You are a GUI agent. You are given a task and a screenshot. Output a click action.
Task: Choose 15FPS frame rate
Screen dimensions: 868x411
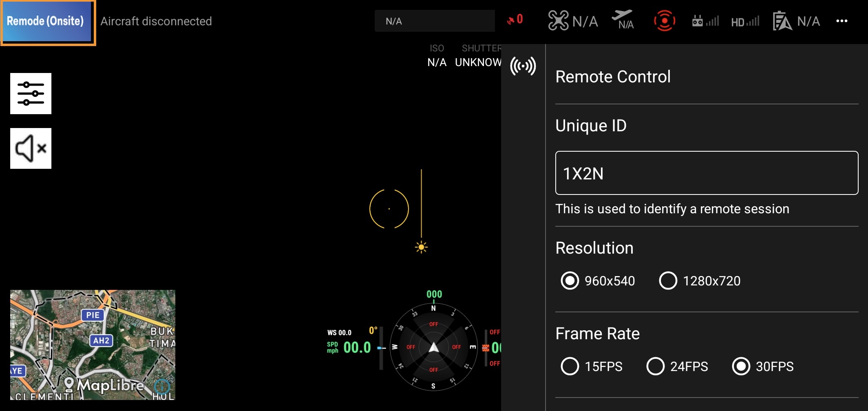(x=592, y=366)
